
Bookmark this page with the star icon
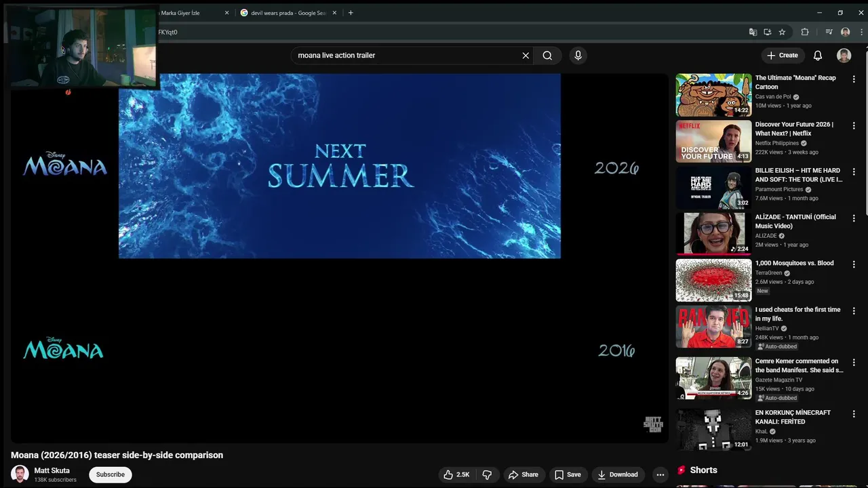(782, 32)
